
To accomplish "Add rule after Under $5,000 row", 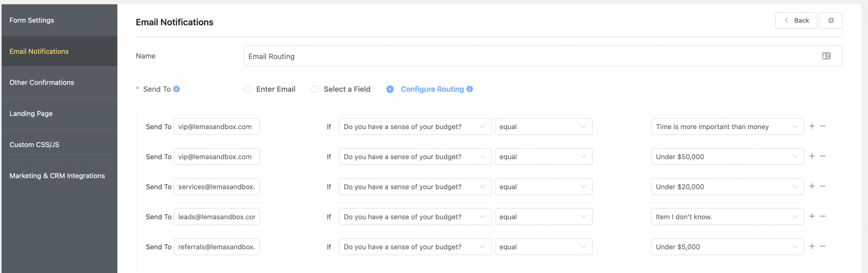I will coord(812,247).
